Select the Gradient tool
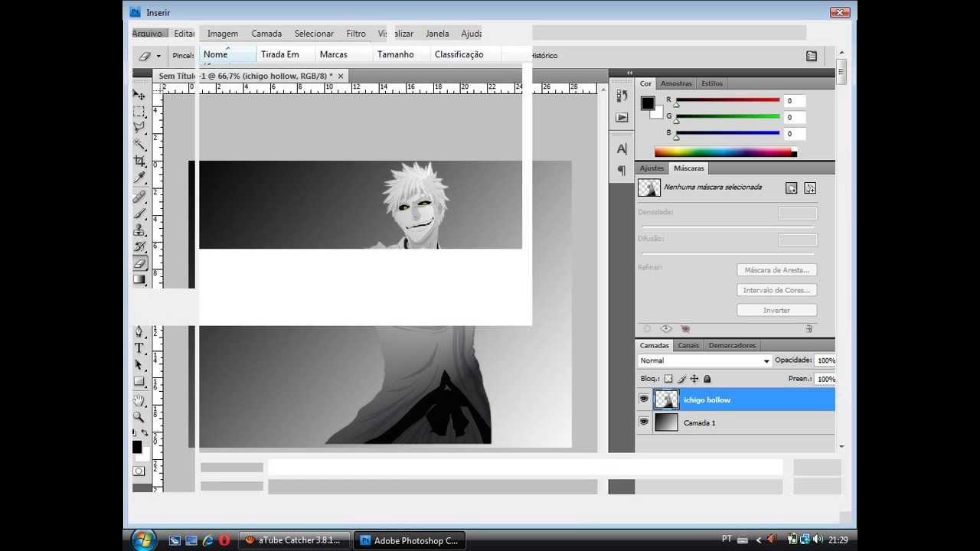The image size is (980, 551). point(139,280)
